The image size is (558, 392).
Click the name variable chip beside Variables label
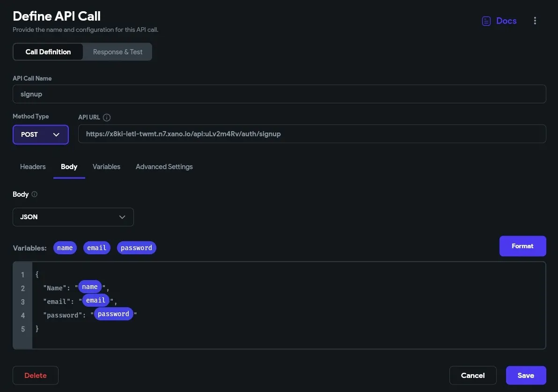(65, 248)
